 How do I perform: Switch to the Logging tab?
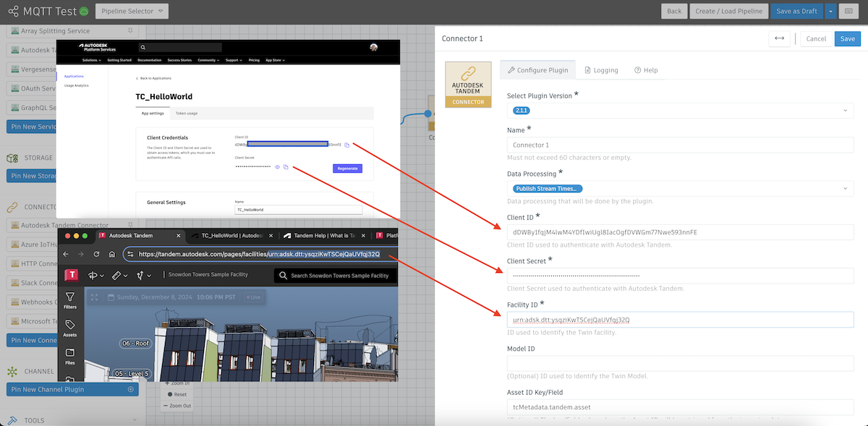pyautogui.click(x=601, y=70)
